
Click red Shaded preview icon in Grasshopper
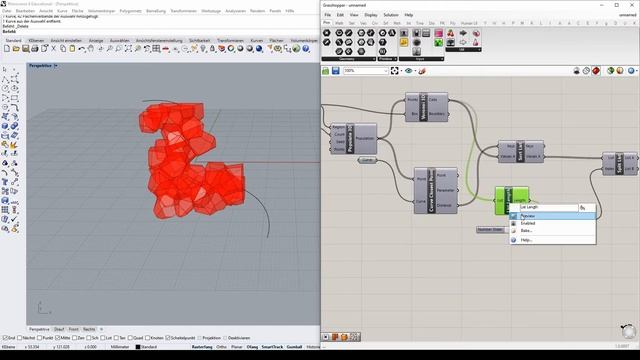click(596, 71)
